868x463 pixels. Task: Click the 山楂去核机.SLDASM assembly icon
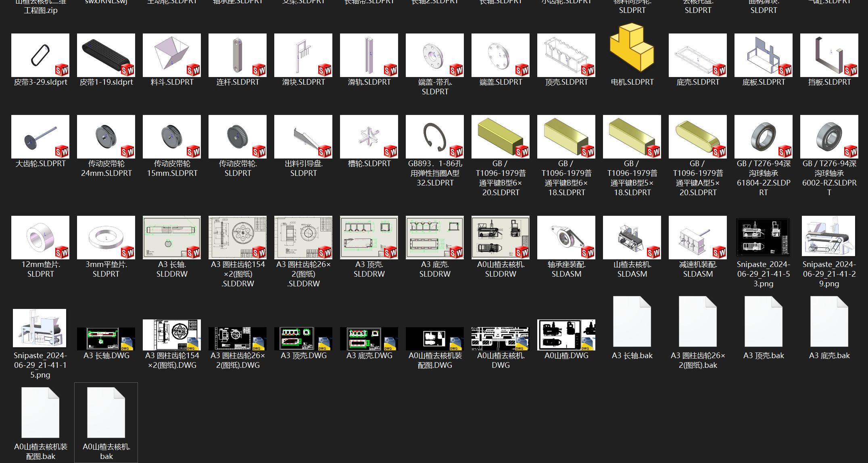click(632, 238)
